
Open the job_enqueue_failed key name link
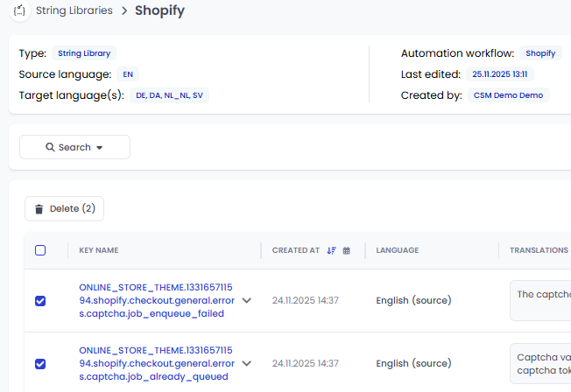pos(155,300)
